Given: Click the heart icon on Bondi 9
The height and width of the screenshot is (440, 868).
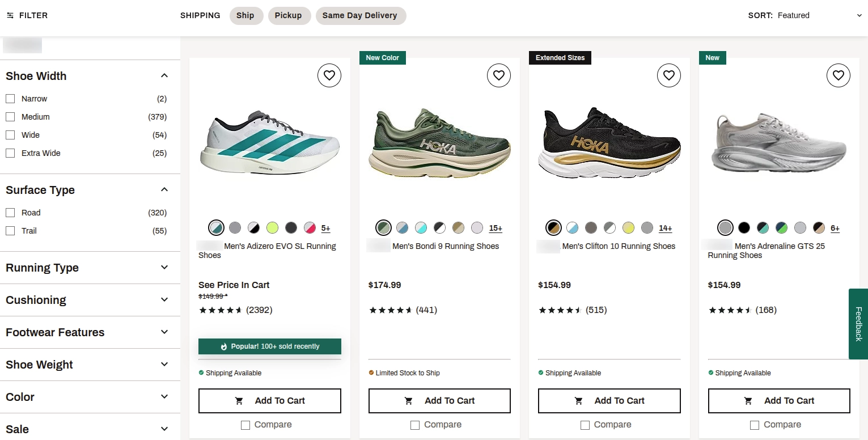Looking at the screenshot, I should 499,75.
